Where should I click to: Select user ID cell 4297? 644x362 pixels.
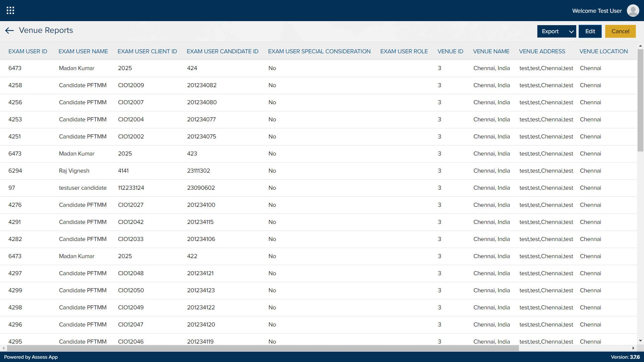pos(15,273)
